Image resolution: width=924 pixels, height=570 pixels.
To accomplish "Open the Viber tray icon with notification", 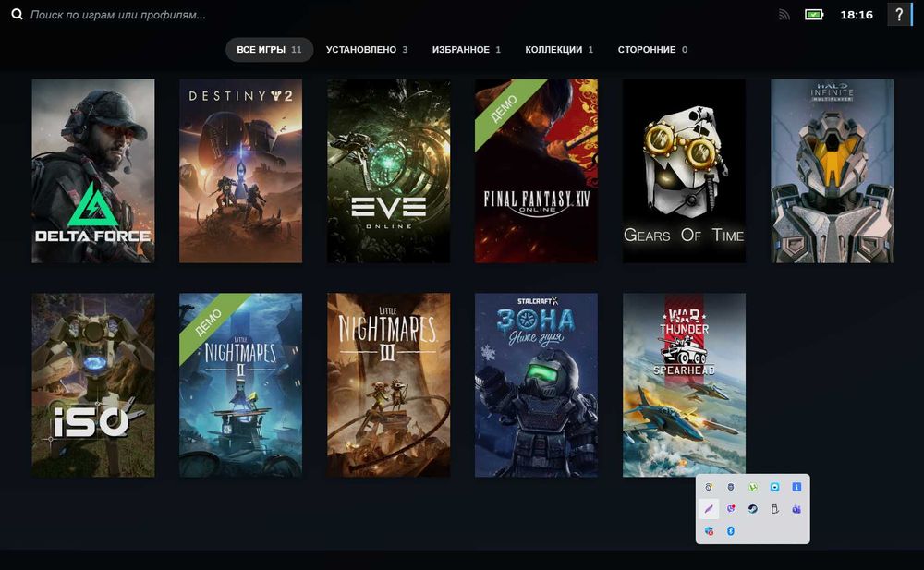I will point(731,509).
